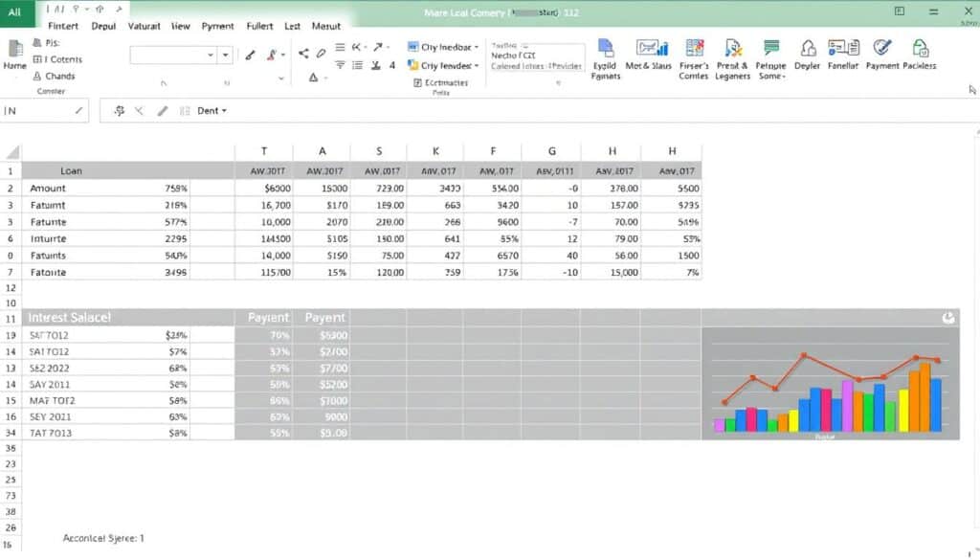Click the select-all corner triangle
The width and height of the screenshot is (980, 560).
[12, 152]
